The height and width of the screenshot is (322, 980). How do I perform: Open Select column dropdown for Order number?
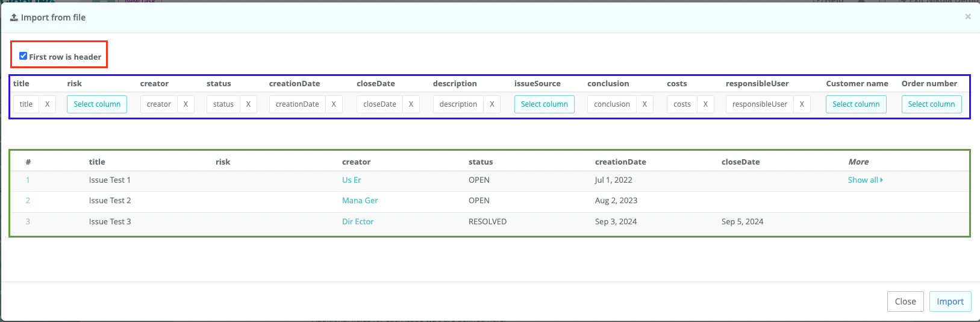[931, 104]
